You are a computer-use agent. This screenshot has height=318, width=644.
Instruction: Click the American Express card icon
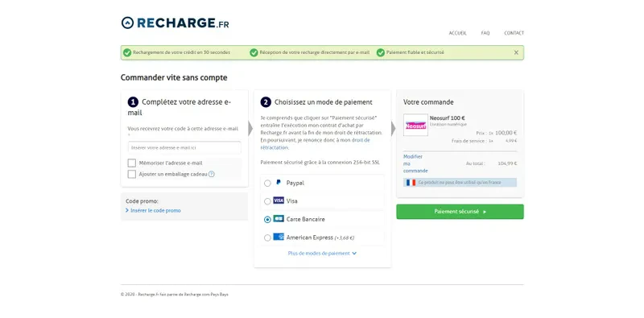click(279, 237)
